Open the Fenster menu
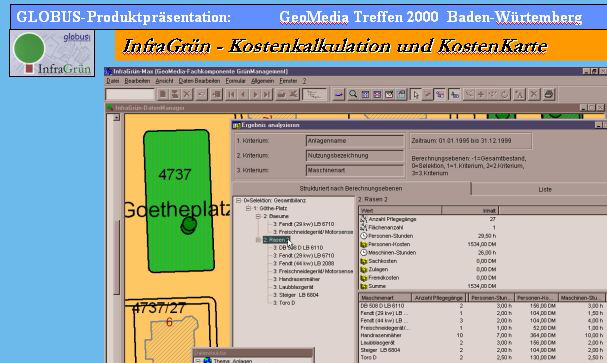The height and width of the screenshot is (363, 607). tap(288, 81)
